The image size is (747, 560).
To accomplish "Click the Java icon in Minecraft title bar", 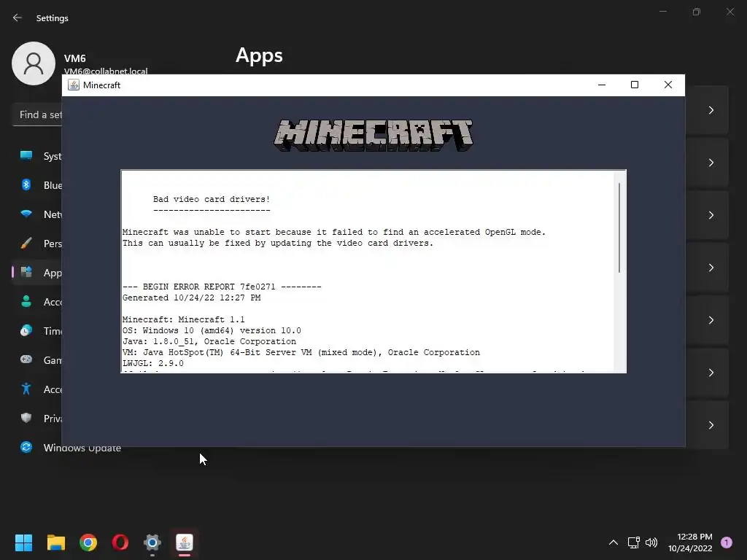I will point(74,85).
